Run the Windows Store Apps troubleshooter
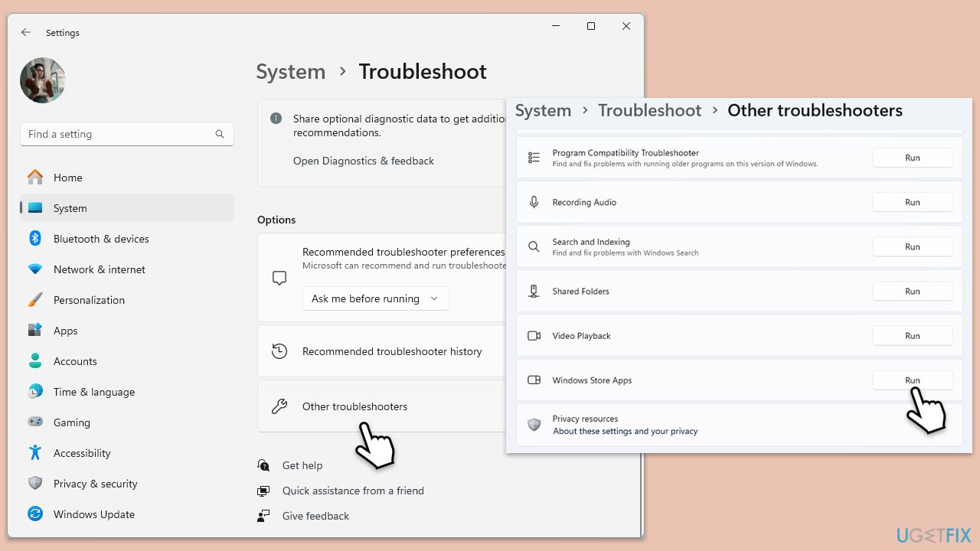 point(912,380)
